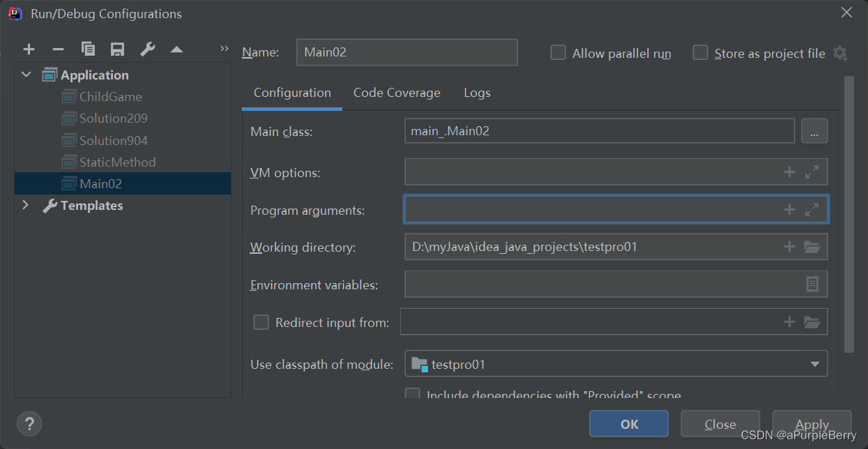Confirm with the OK button
This screenshot has width=868, height=449.
click(x=629, y=424)
